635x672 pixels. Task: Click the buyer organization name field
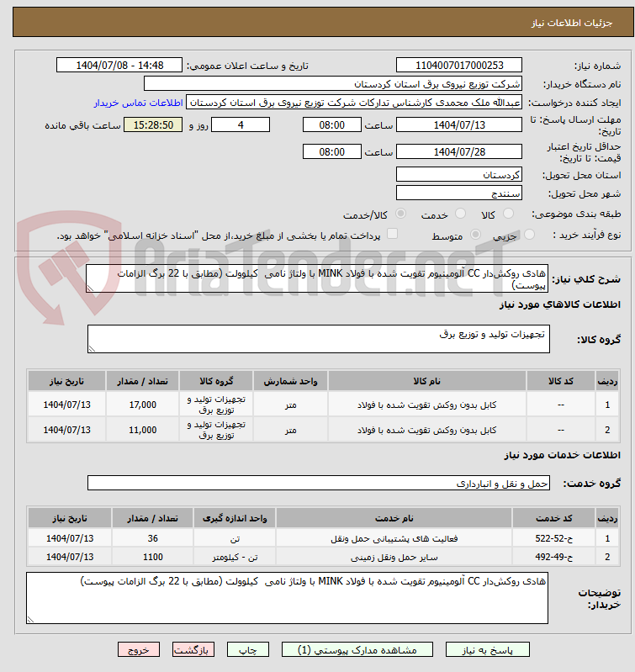[333, 84]
